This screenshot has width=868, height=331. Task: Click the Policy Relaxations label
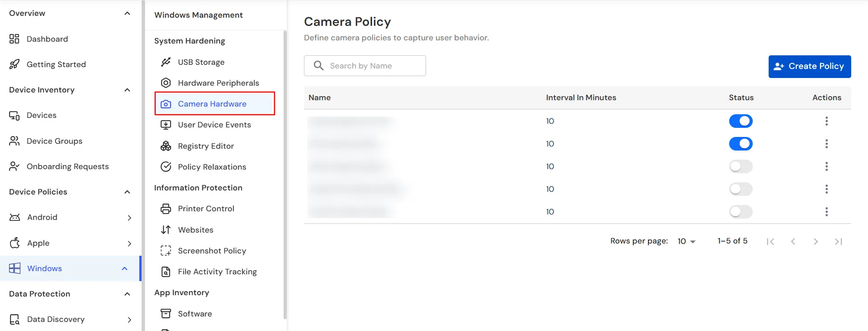[x=212, y=167]
